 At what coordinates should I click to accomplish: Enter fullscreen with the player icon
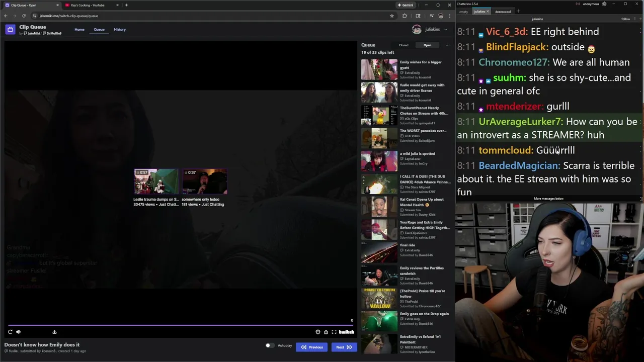click(334, 332)
